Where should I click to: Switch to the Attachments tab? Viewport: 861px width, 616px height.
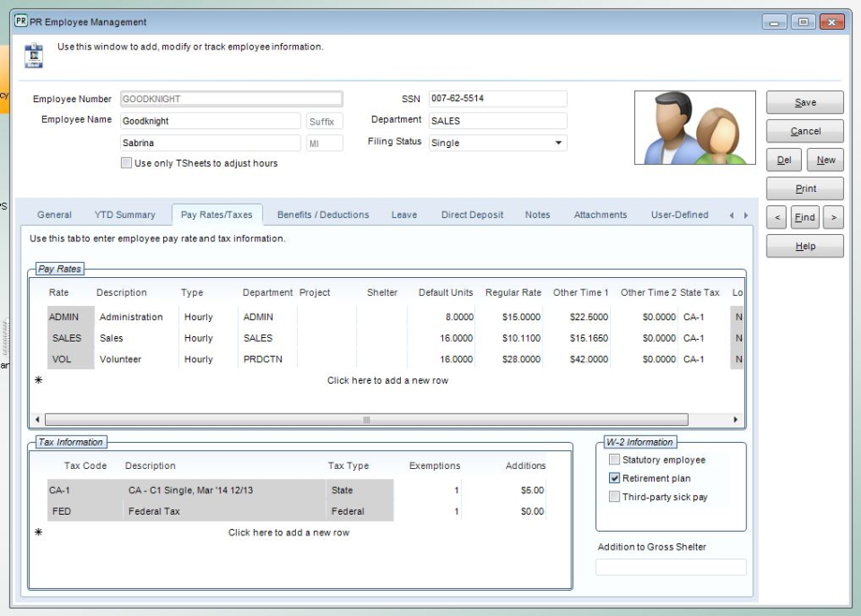click(x=600, y=214)
